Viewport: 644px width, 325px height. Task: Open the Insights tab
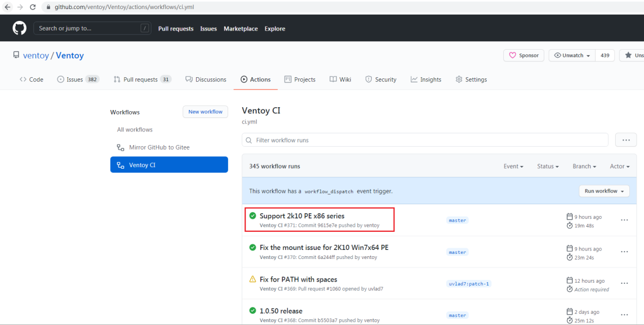pos(426,80)
